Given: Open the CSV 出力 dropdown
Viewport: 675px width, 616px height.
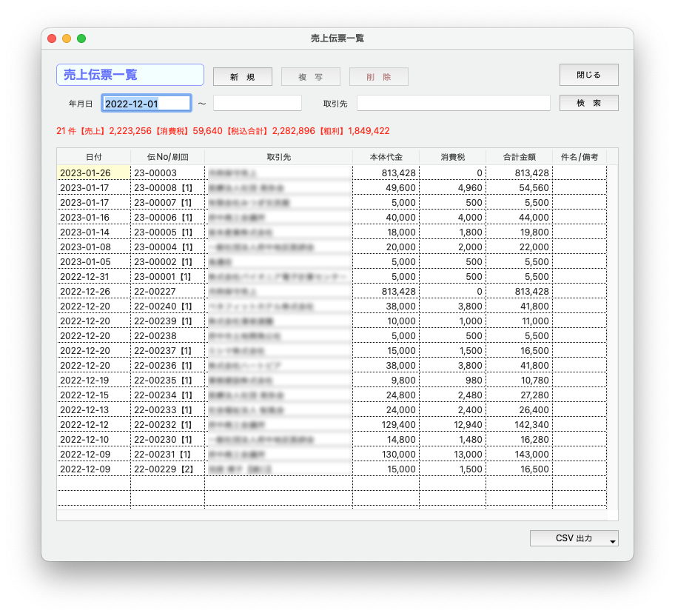Looking at the screenshot, I should [x=574, y=538].
